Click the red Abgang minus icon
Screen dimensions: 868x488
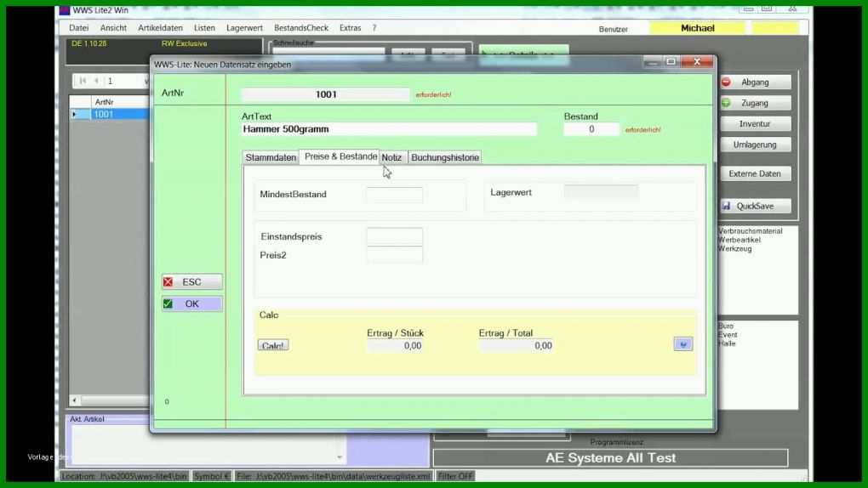point(726,82)
